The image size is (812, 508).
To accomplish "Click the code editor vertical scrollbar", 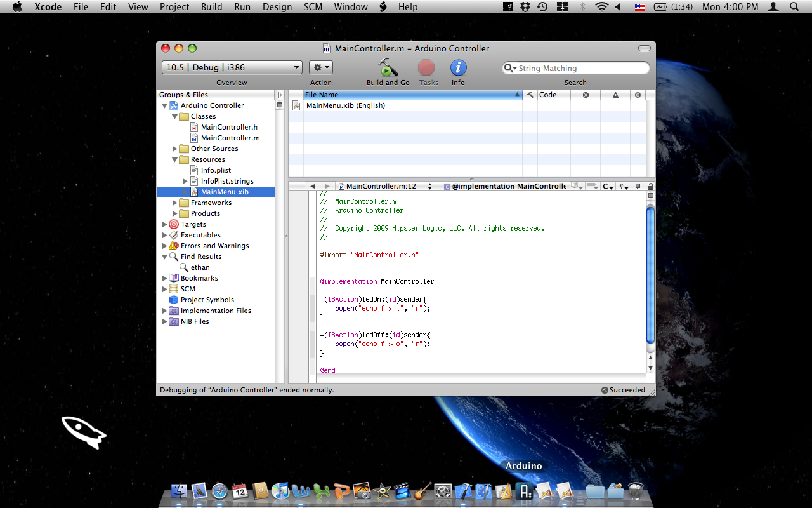I will pos(650,273).
